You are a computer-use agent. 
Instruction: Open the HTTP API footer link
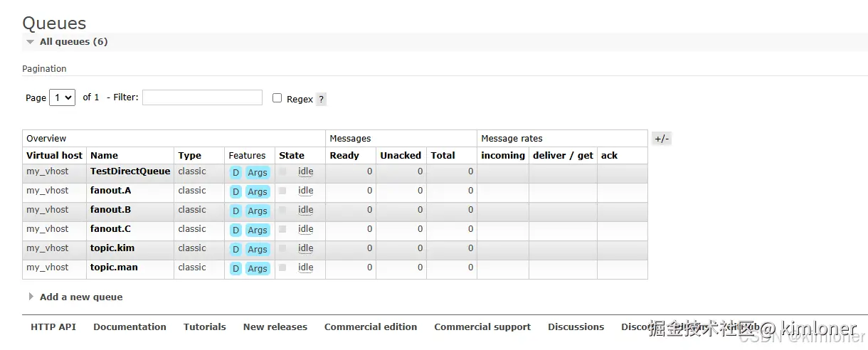[53, 327]
